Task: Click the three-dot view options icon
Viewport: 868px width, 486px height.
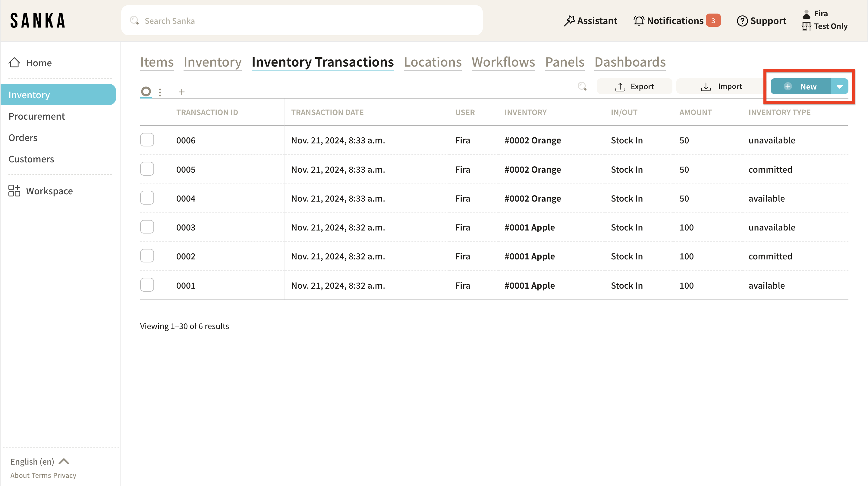Action: pyautogui.click(x=160, y=92)
